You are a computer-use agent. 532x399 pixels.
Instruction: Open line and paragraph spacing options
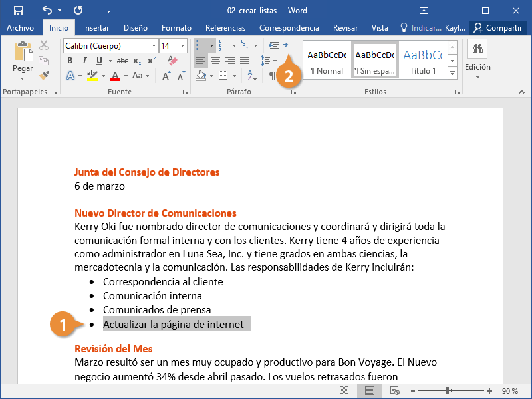[265, 61]
